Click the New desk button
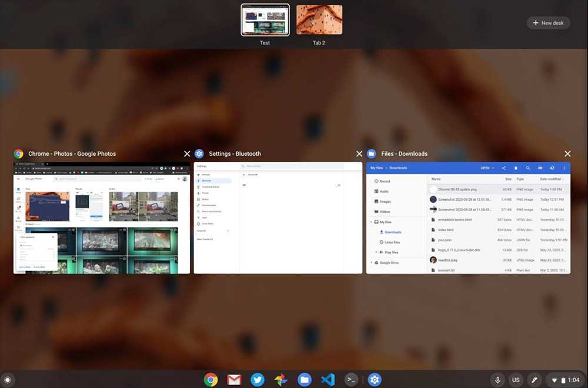Image resolution: width=588 pixels, height=388 pixels. [x=548, y=23]
